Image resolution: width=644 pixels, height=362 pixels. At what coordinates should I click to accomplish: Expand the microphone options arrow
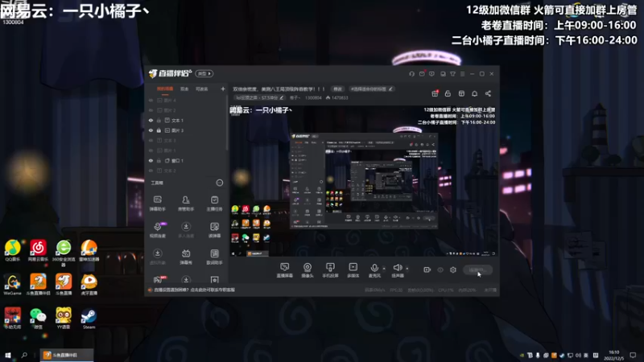(x=384, y=269)
